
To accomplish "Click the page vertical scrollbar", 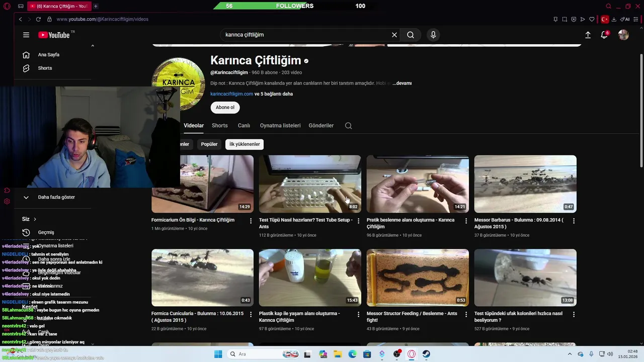I will tap(641, 111).
